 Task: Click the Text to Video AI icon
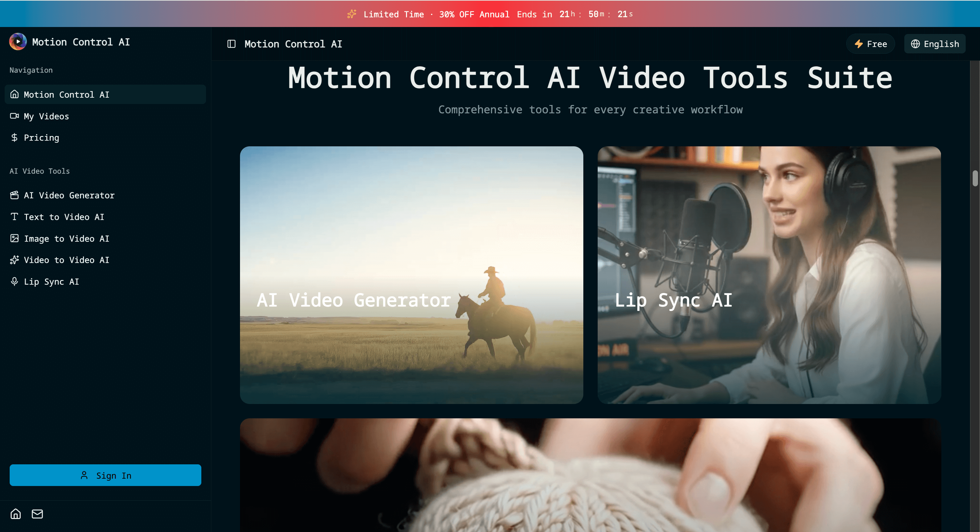point(14,217)
